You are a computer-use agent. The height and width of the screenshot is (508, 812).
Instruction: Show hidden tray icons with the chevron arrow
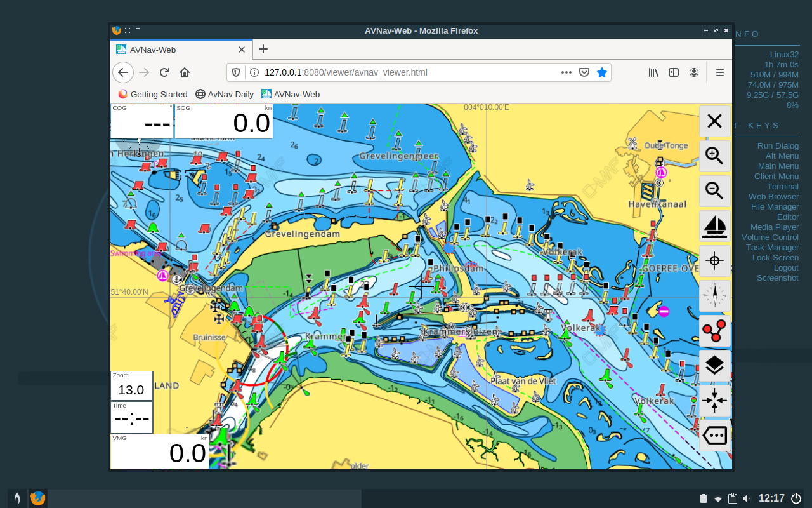717,498
